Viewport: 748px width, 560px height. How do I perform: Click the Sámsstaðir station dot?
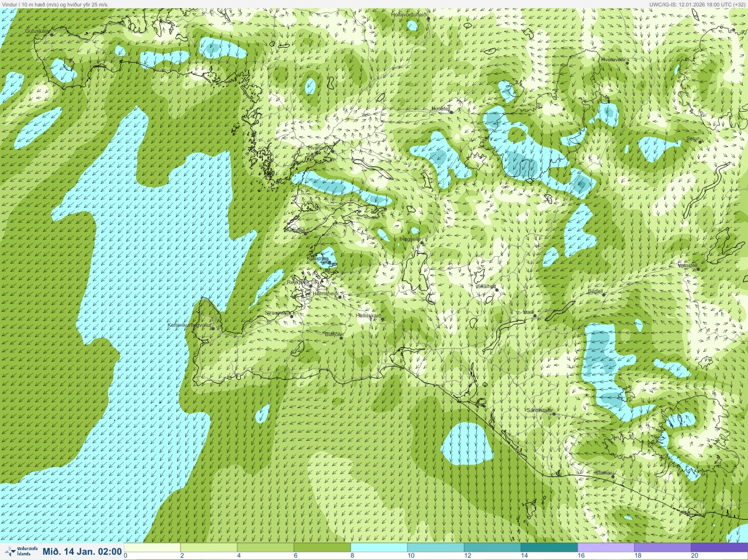(553, 414)
